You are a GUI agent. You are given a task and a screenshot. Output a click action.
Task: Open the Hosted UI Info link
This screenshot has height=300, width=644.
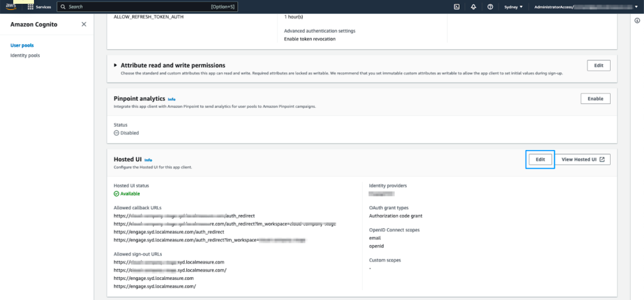pos(148,160)
